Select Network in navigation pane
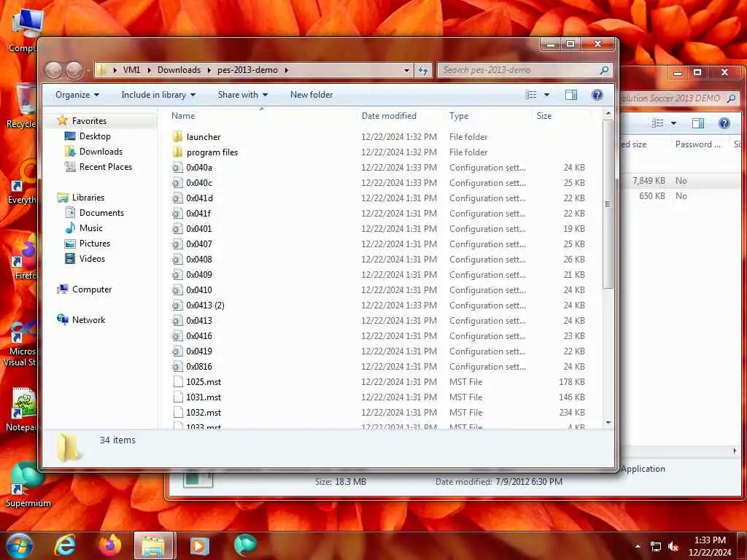Viewport: 747px width, 560px height. coord(88,319)
